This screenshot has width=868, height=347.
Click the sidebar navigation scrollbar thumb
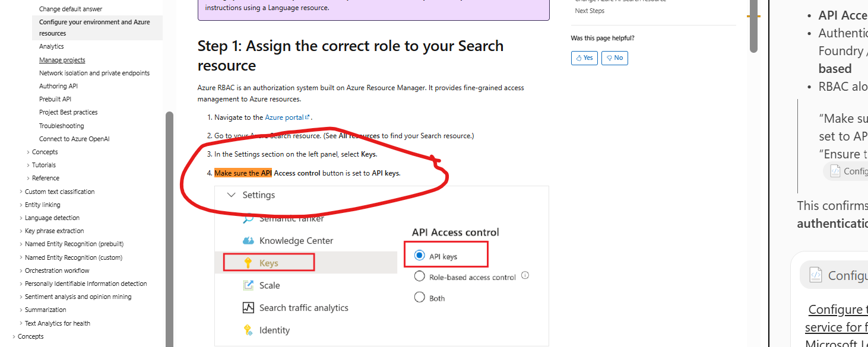[x=169, y=228]
